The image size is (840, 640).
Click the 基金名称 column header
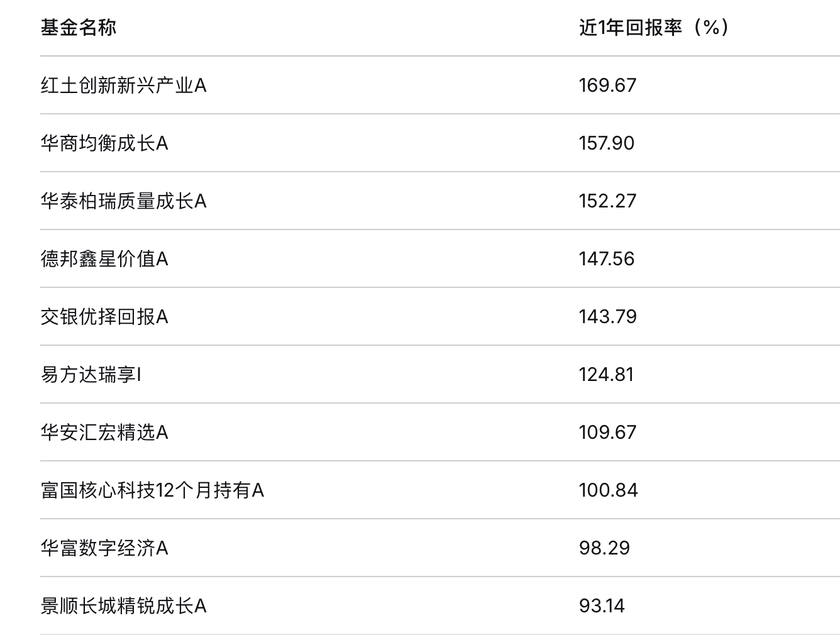click(x=79, y=28)
